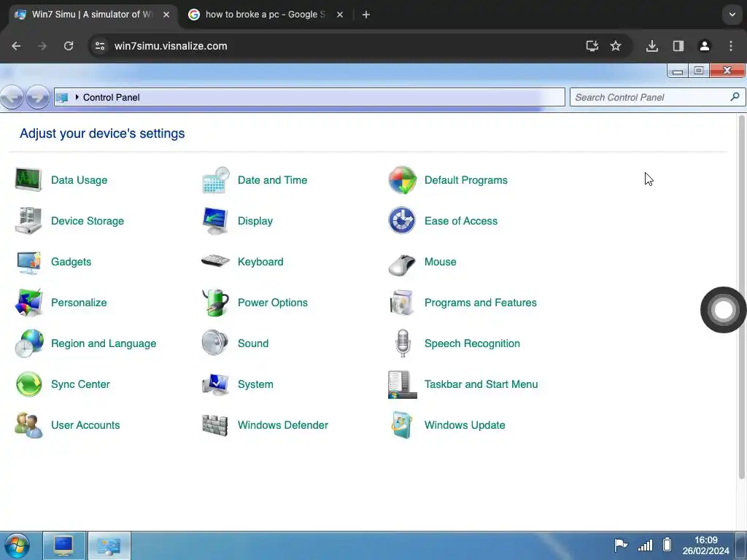Click the Programs and Features icon

(401, 303)
